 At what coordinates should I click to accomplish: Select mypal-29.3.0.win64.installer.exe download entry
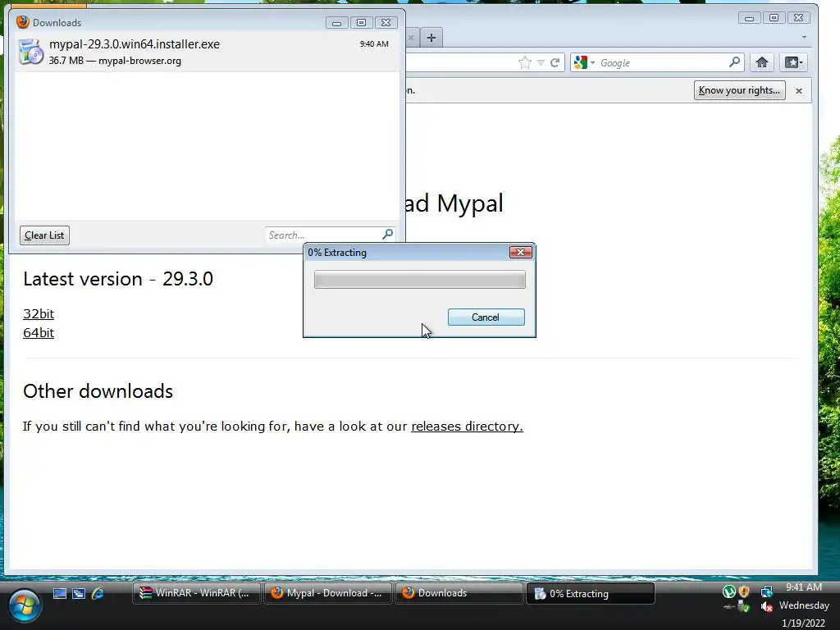206,52
